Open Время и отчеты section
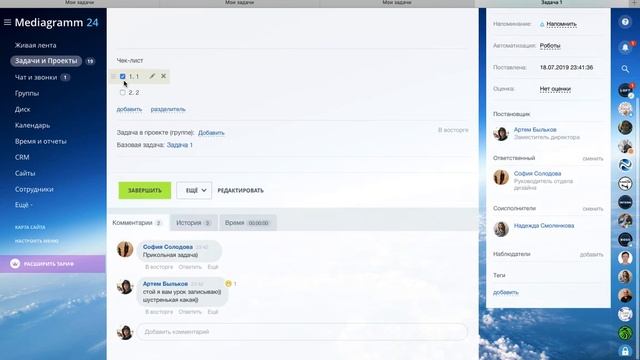 [40, 141]
